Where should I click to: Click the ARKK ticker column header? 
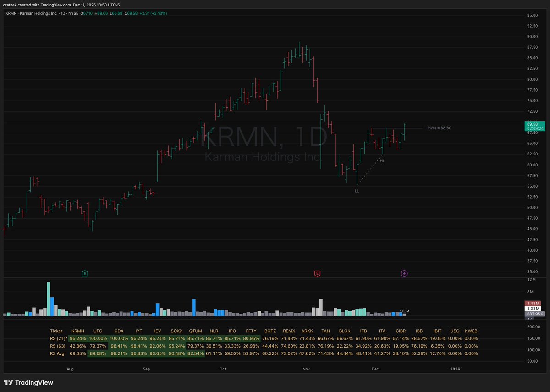tap(307, 331)
